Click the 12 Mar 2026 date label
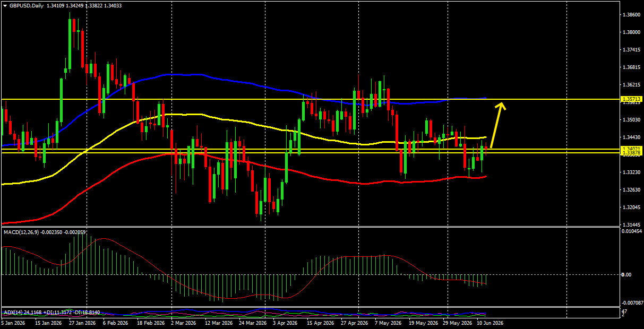This screenshot has width=644, height=329. pos(219,323)
